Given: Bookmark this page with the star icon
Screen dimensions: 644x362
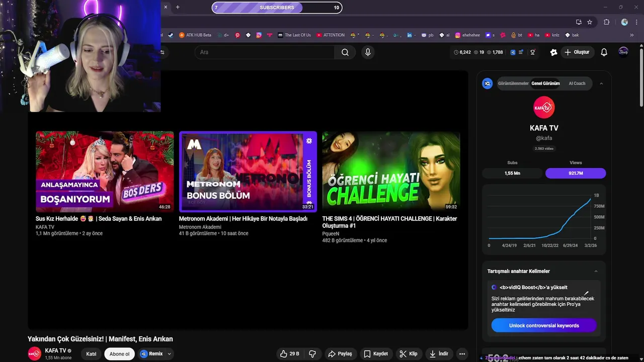Looking at the screenshot, I should (x=590, y=22).
